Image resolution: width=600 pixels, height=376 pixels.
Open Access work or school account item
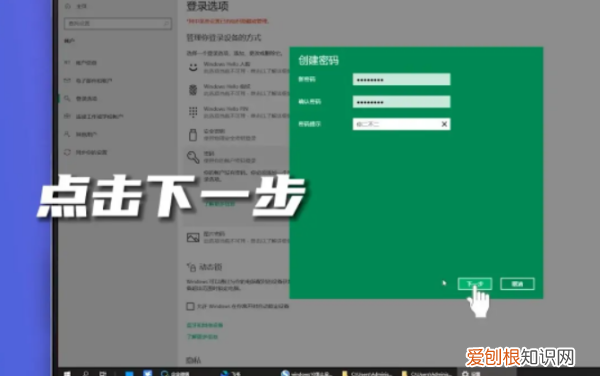coord(94,116)
